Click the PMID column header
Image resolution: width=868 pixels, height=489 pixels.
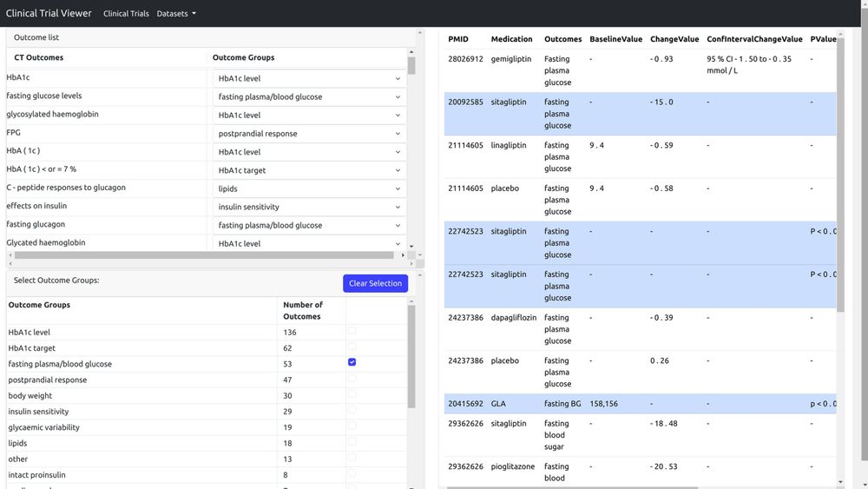point(458,39)
